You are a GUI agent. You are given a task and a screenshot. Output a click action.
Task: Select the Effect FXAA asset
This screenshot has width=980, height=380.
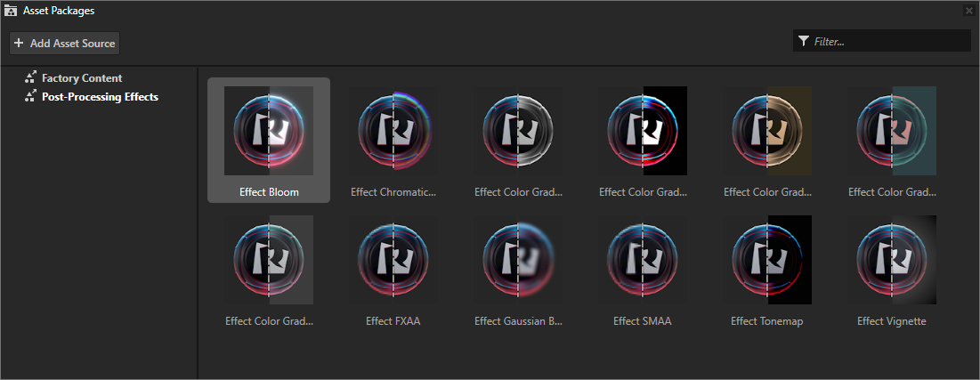[x=393, y=270]
